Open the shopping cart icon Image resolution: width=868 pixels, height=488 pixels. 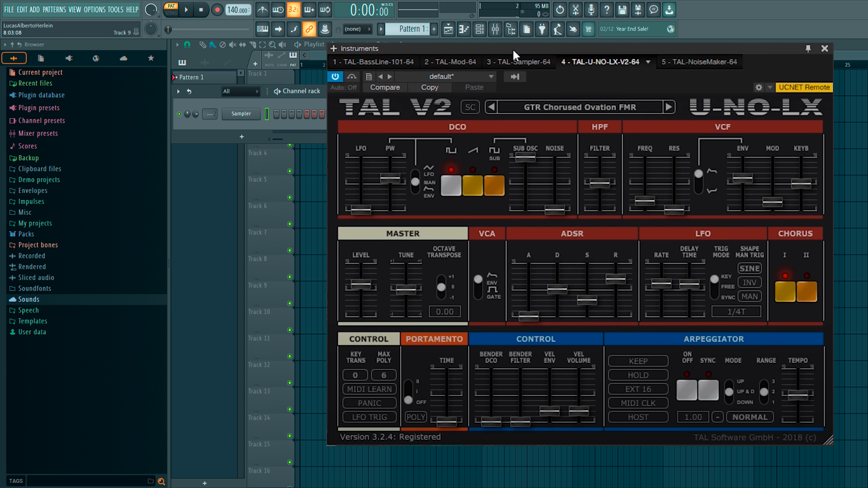[588, 29]
